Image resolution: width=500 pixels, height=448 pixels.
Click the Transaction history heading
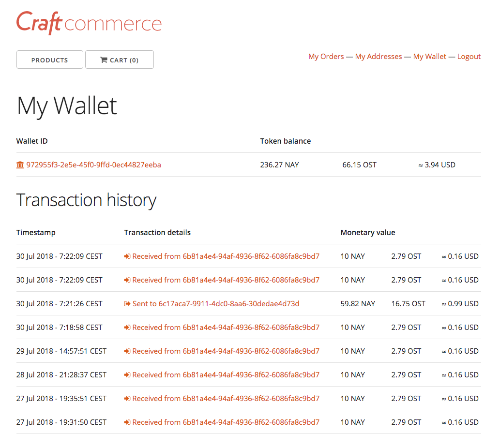pyautogui.click(x=86, y=200)
